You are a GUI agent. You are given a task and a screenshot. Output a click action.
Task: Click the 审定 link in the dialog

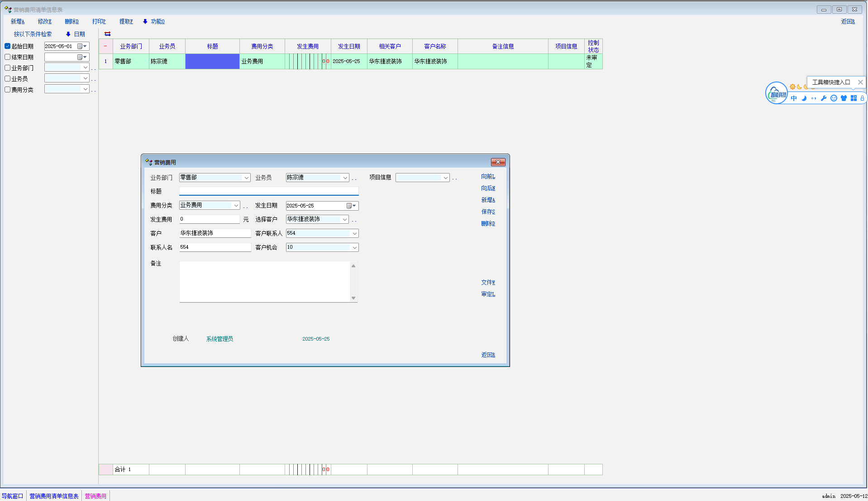pos(488,294)
